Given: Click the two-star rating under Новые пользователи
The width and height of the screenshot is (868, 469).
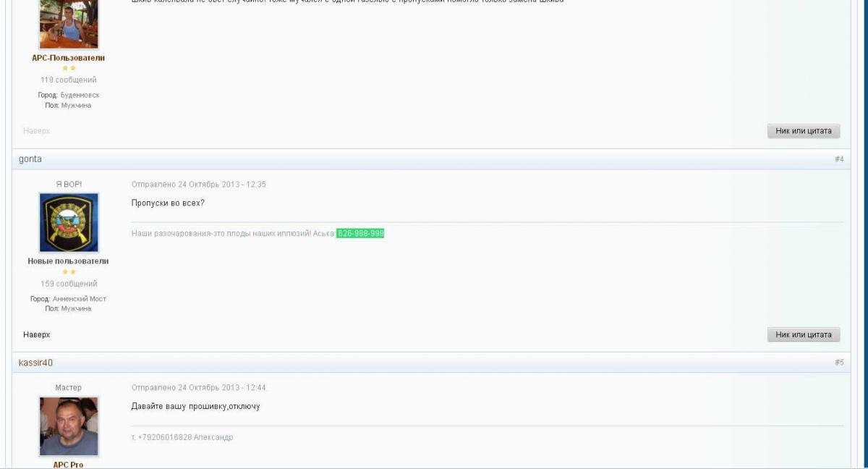Looking at the screenshot, I should [69, 272].
